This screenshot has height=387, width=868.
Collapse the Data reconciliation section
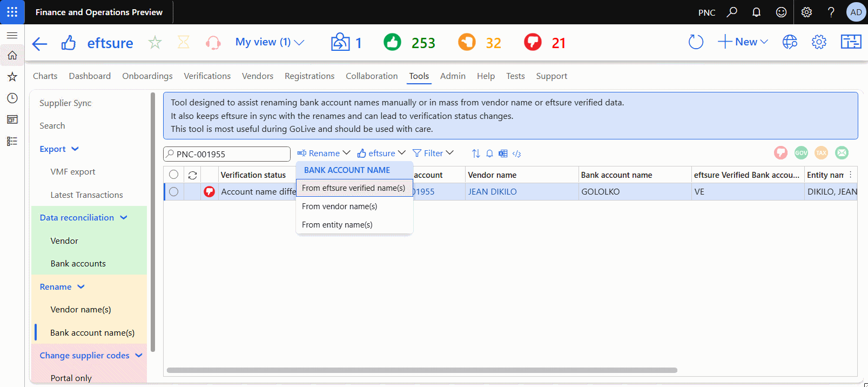click(x=84, y=218)
